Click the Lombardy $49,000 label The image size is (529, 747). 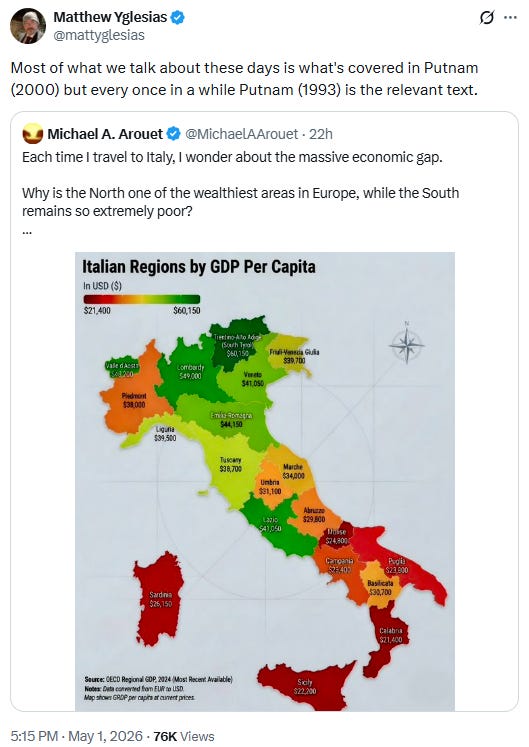191,372
